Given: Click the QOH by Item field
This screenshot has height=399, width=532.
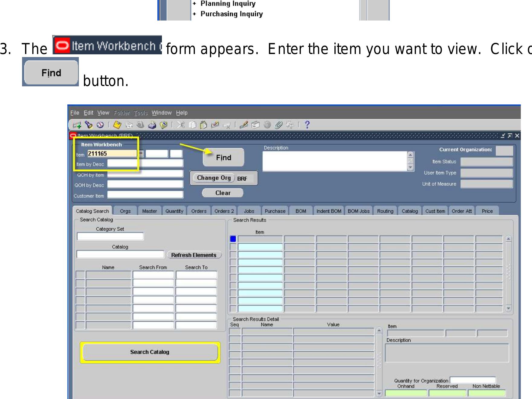Looking at the screenshot, I should 145,174.
